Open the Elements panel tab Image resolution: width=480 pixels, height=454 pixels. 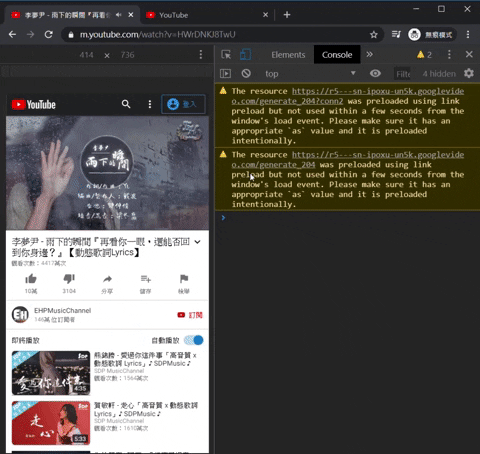click(288, 55)
